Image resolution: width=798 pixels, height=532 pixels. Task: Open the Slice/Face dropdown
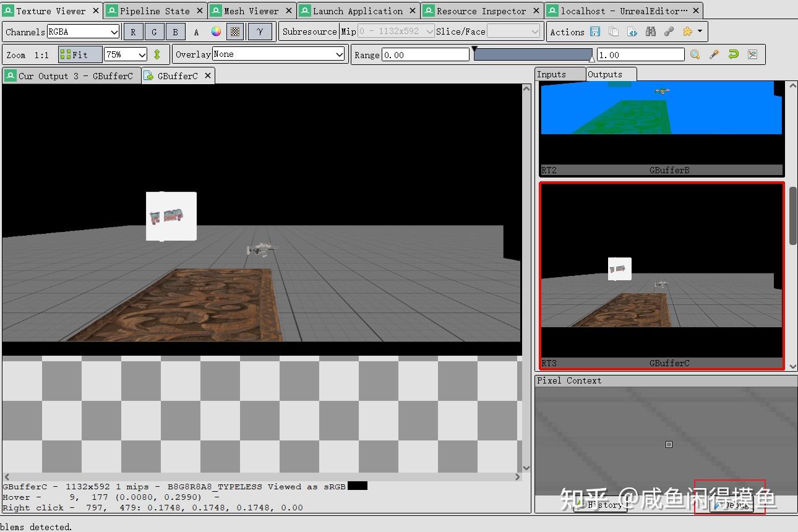514,31
